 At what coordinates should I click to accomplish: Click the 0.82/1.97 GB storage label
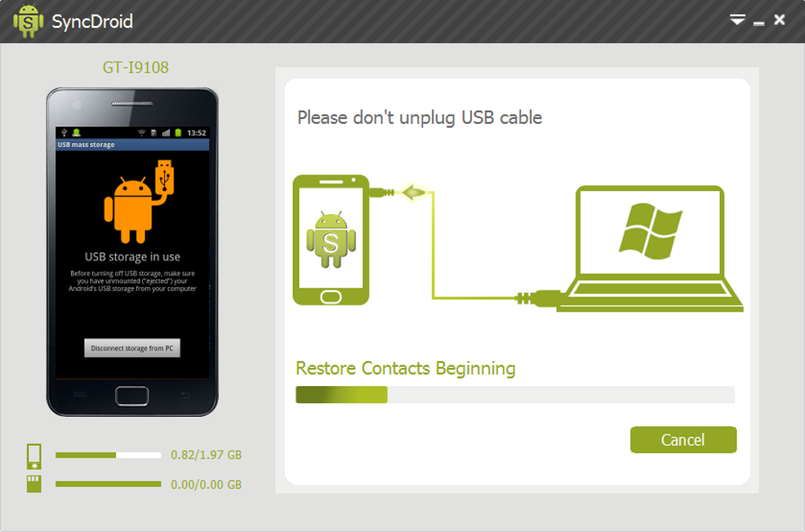tap(206, 455)
